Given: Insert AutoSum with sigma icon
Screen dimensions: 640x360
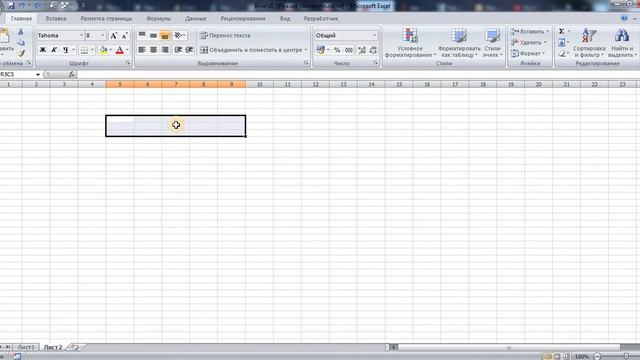Looking at the screenshot, I should 562,31.
